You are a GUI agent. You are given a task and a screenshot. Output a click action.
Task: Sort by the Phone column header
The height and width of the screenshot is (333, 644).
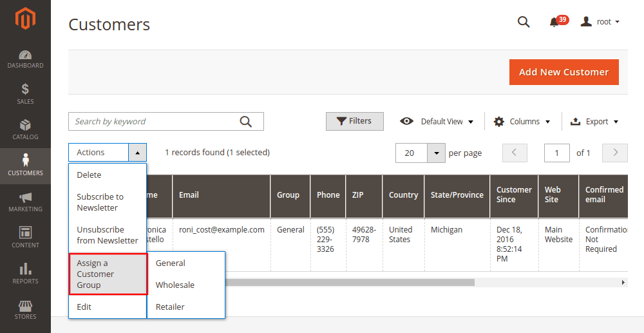328,196
